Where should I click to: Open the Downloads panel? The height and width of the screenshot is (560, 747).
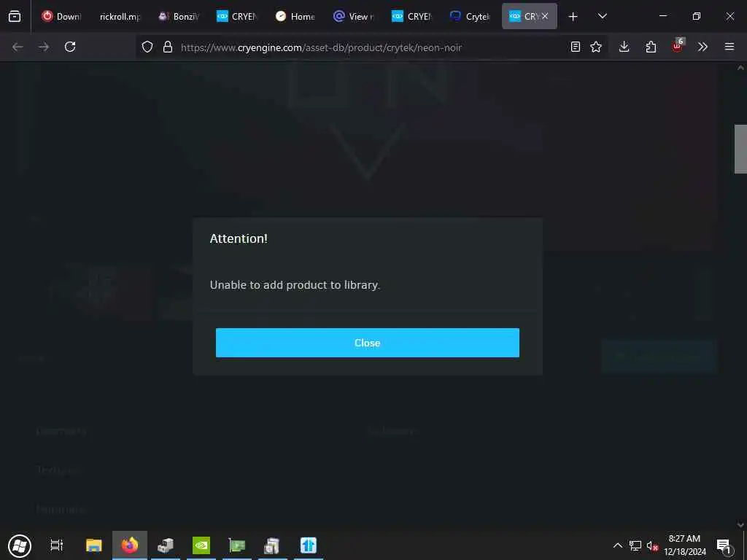pyautogui.click(x=624, y=47)
